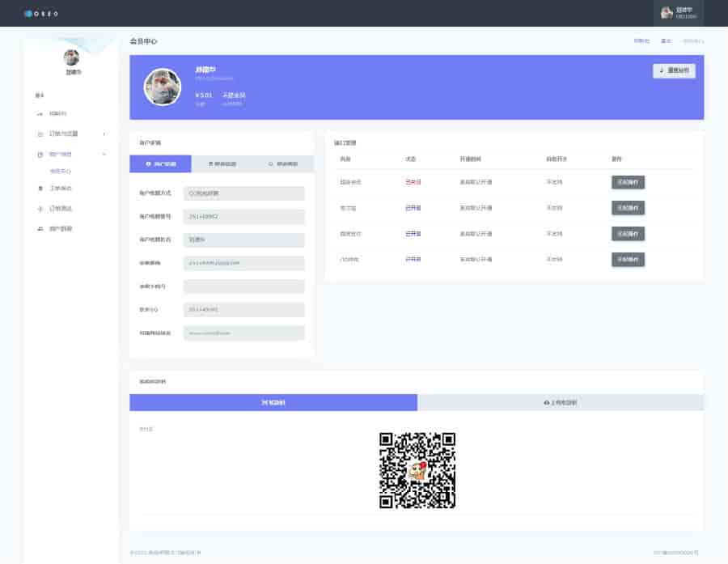Click the fourth sidebar item's ticket icon
This screenshot has height=564, width=728.
(40, 189)
